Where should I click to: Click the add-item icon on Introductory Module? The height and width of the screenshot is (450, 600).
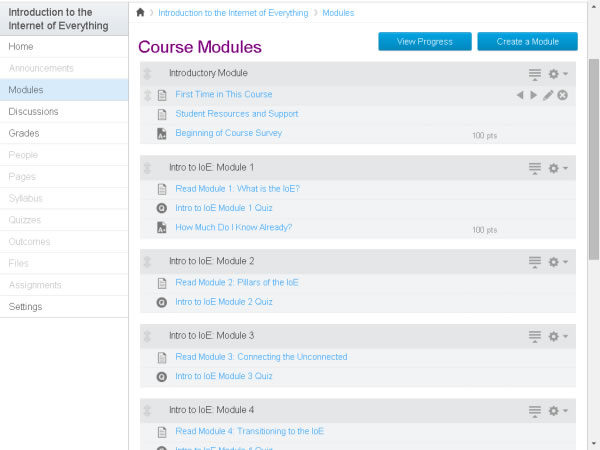535,74
